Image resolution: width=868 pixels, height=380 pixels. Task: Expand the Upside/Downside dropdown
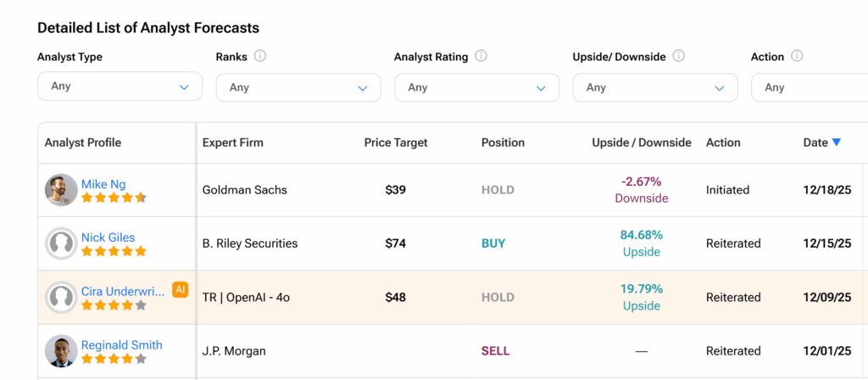[x=655, y=87]
